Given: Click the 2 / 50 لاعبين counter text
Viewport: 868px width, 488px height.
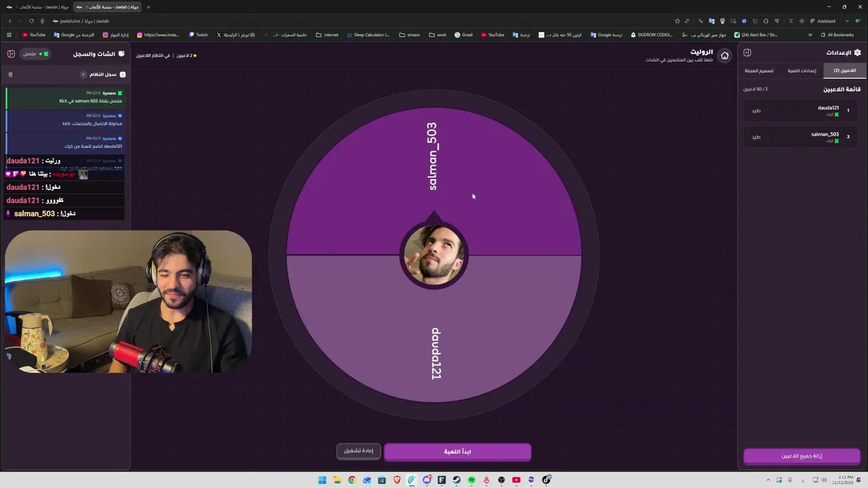Looking at the screenshot, I should tap(755, 89).
